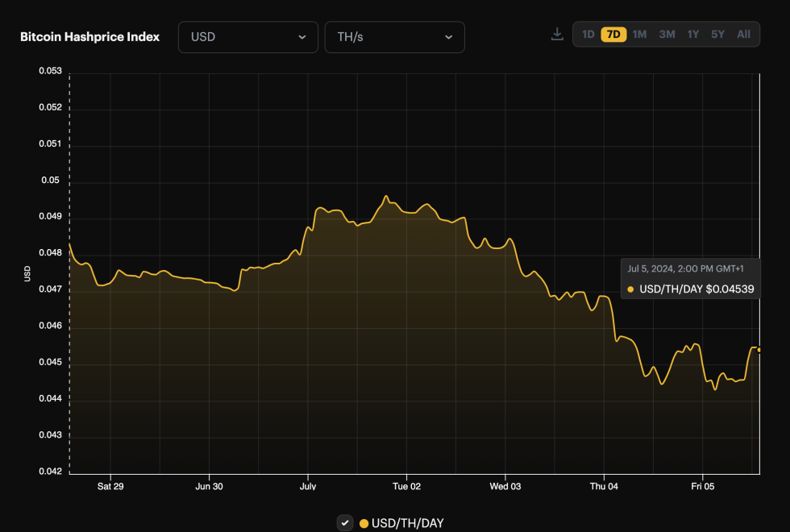Click the Fri 05 axis label

click(x=703, y=486)
